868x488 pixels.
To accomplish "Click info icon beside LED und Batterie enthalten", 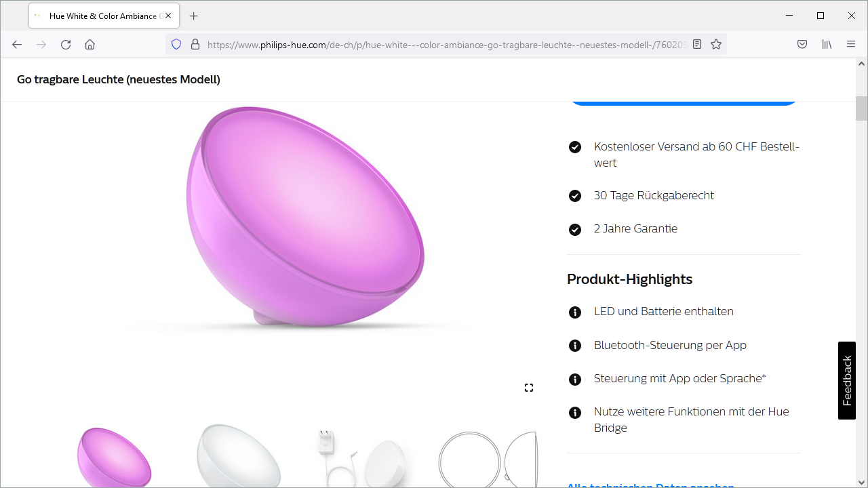I will pos(575,312).
